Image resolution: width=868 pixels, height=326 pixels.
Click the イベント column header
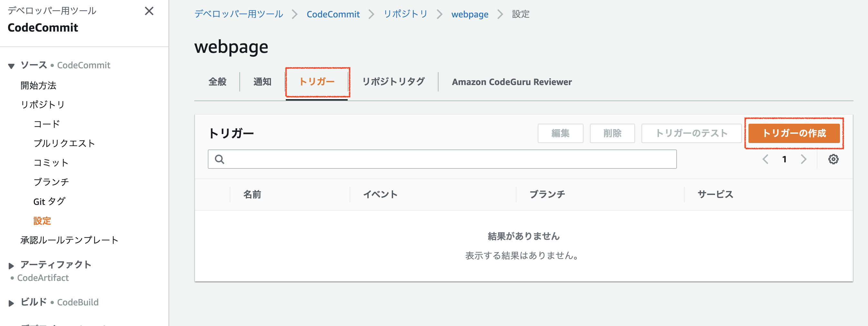[380, 194]
